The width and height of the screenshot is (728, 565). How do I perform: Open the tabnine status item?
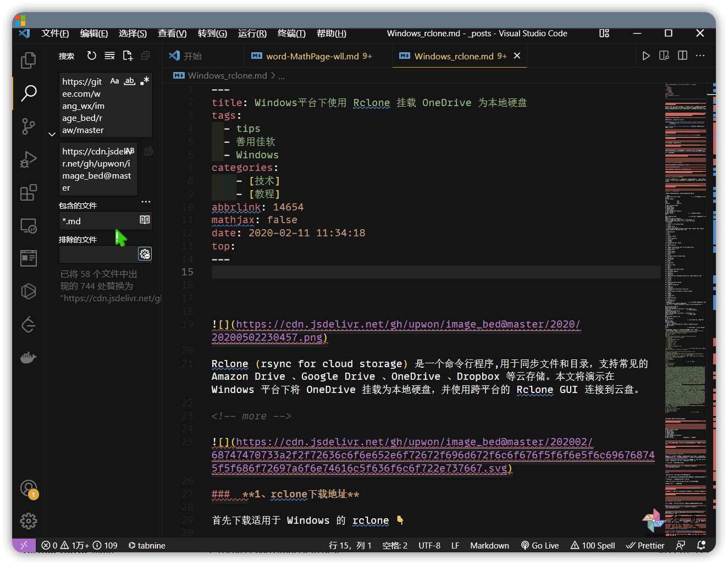tap(147, 545)
